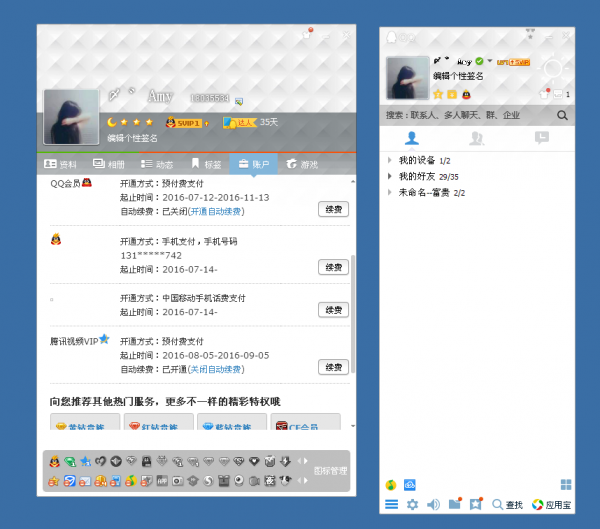600x529 pixels.
Task: Click next arrow of top icon row
Action: tap(306, 461)
